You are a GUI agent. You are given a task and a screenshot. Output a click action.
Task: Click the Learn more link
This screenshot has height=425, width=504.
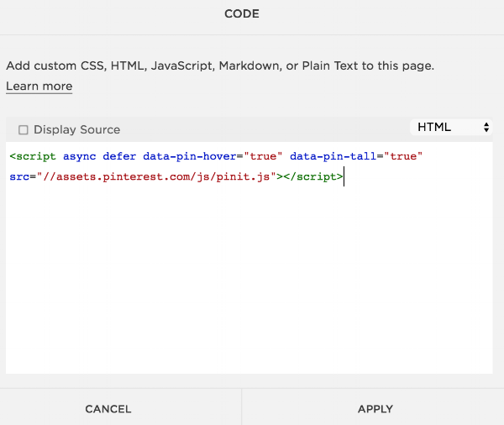[x=39, y=87]
